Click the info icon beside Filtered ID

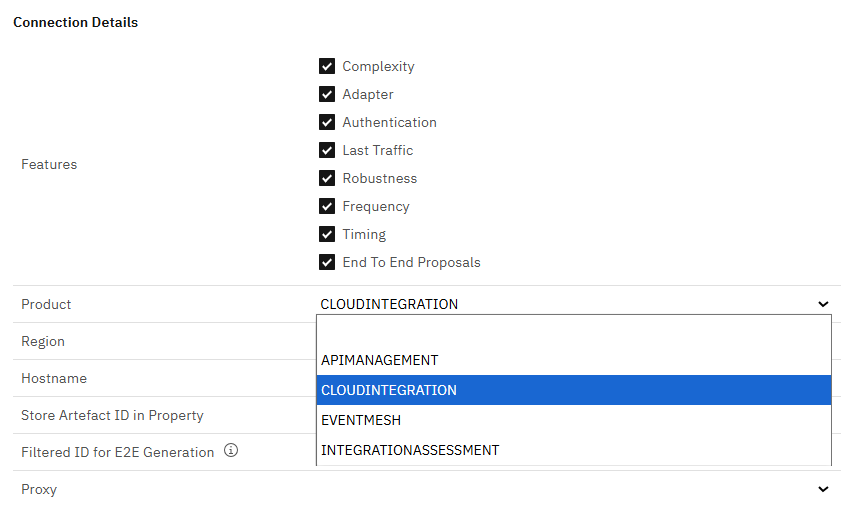(231, 451)
